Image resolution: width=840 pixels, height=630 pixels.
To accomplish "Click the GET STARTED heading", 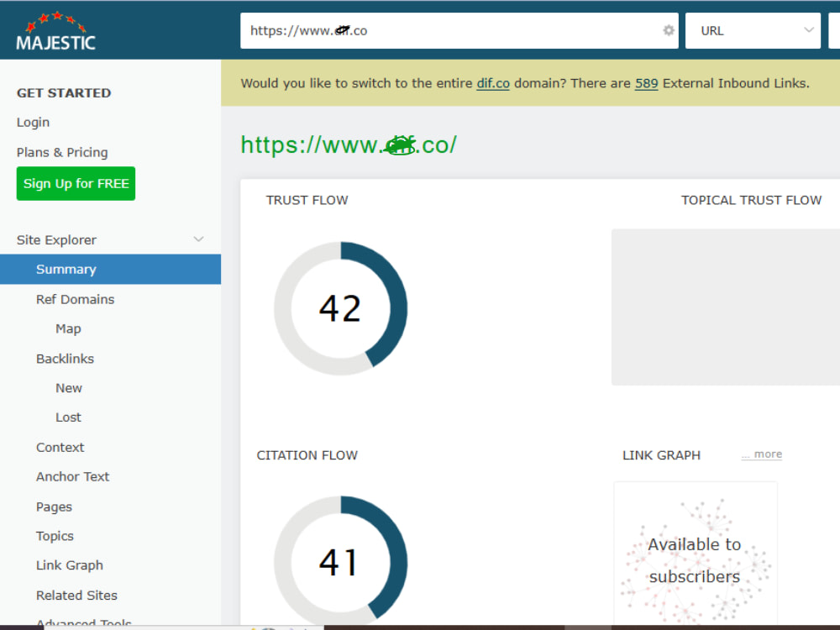I will coord(64,93).
